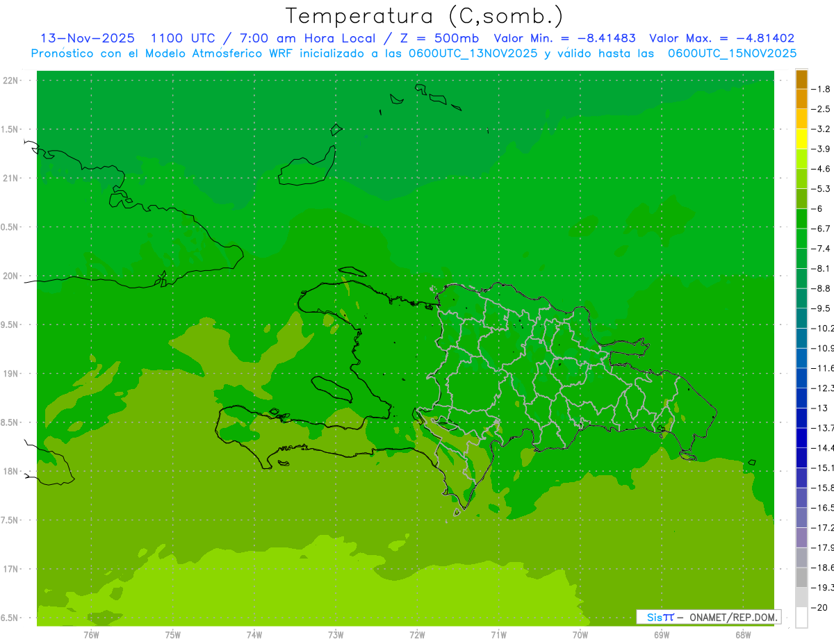Pick the purple swatch between -17.2 and -17.9
Image resolution: width=834 pixels, height=644 pixels.
coord(801,538)
